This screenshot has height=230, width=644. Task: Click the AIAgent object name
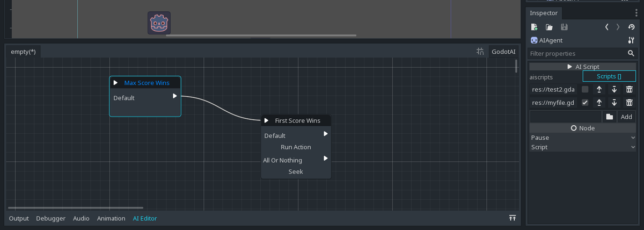tap(551, 40)
